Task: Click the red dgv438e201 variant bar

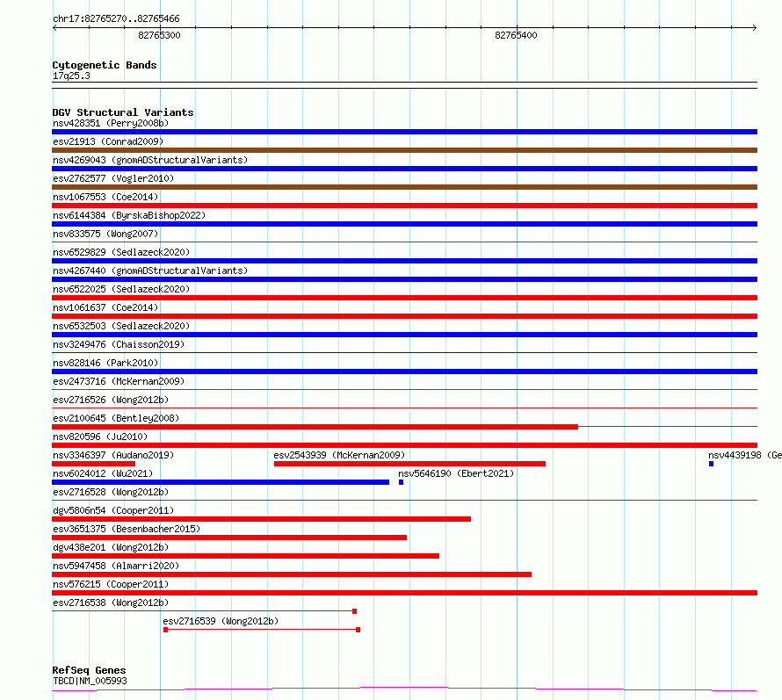Action: 245,556
